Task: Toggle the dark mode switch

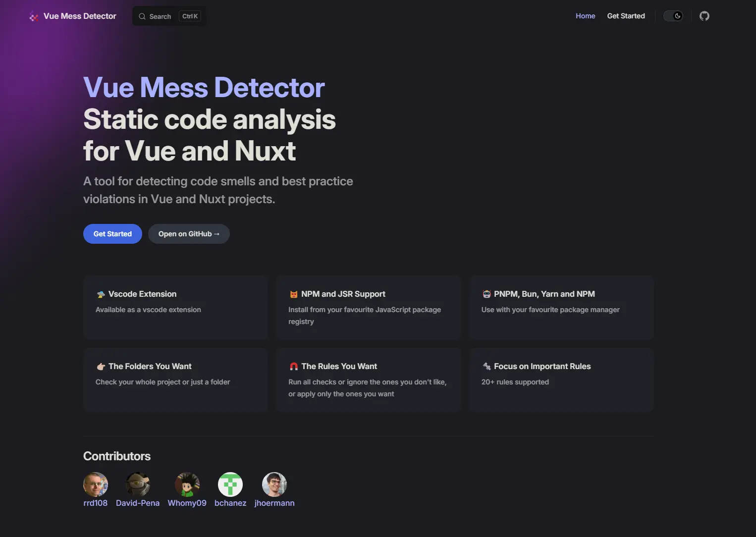Action: (673, 16)
